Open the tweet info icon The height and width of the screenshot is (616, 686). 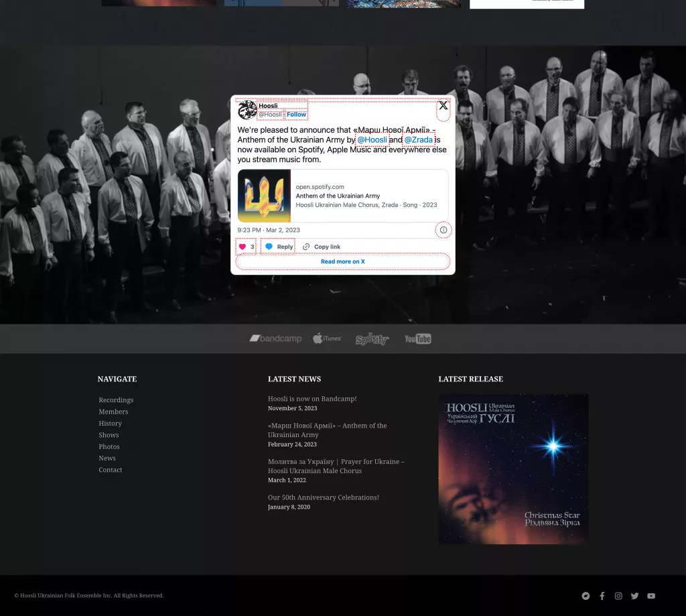pyautogui.click(x=443, y=230)
